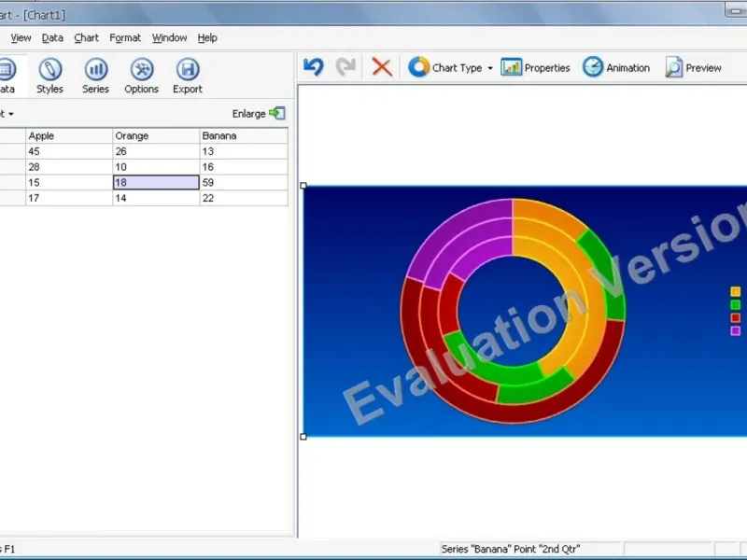This screenshot has height=560, width=747.
Task: Click the Export icon
Action: click(188, 69)
